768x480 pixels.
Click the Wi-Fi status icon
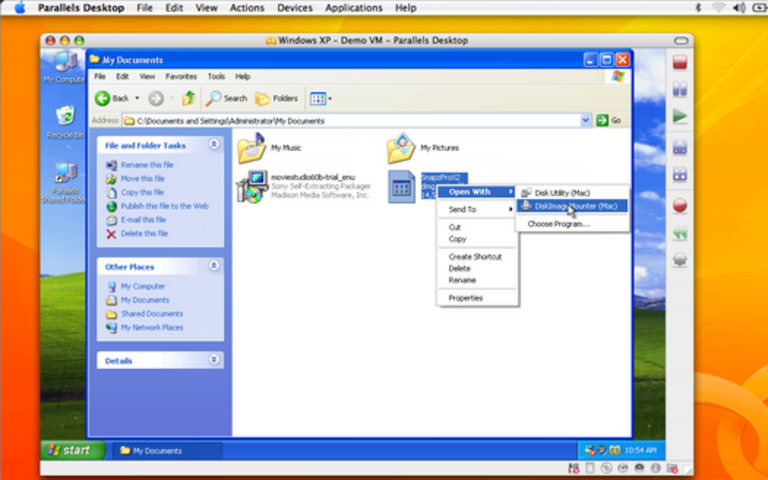(718, 8)
